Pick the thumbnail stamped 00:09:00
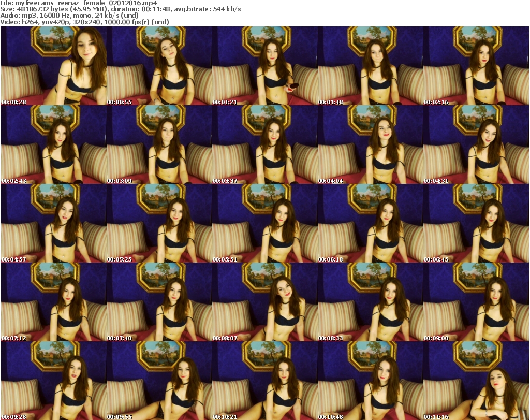 pyautogui.click(x=476, y=302)
